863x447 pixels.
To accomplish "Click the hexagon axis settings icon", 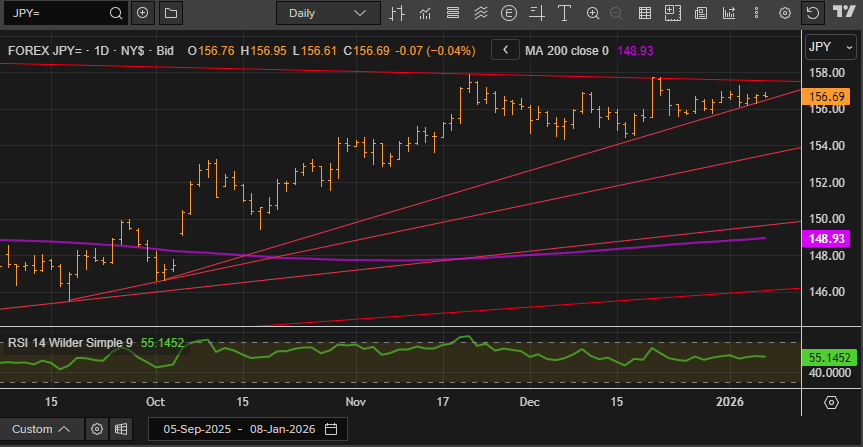I will pyautogui.click(x=831, y=402).
